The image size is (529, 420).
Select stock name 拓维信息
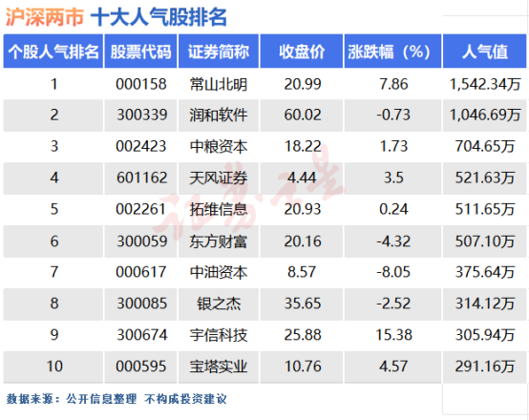tap(219, 209)
